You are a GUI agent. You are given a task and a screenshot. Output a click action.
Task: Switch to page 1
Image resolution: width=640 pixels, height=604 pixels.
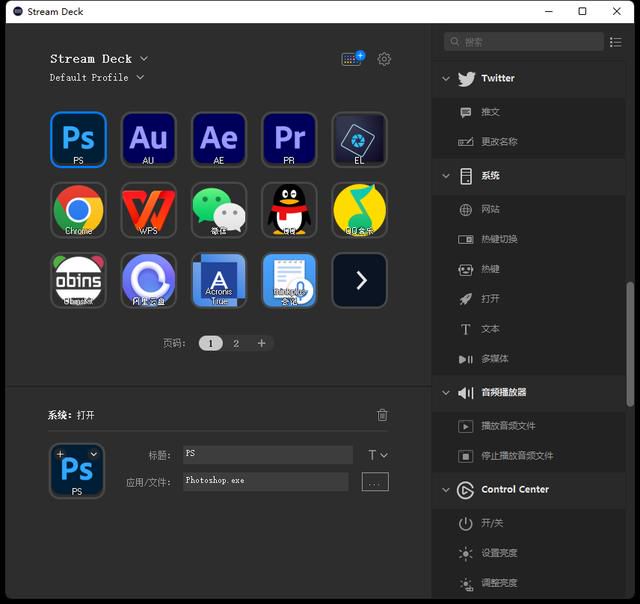pos(211,343)
